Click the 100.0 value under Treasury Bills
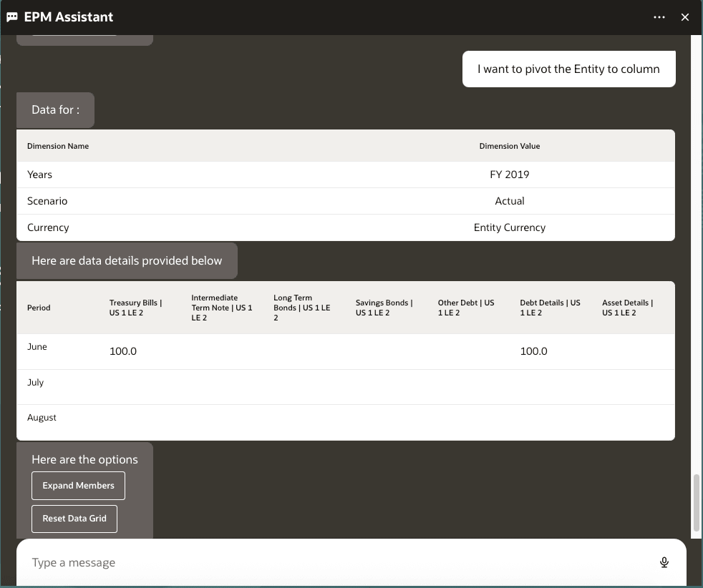703x588 pixels. tap(123, 351)
